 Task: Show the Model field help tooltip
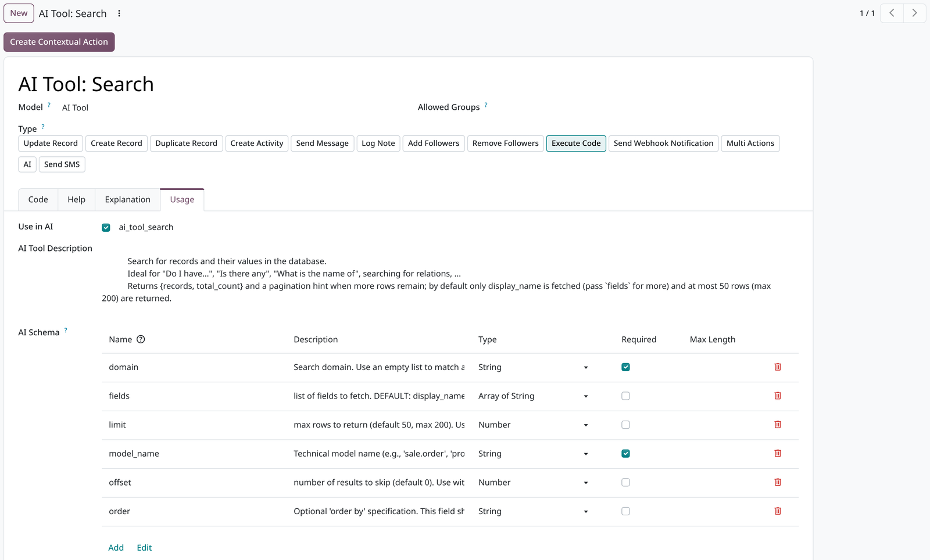pyautogui.click(x=49, y=105)
